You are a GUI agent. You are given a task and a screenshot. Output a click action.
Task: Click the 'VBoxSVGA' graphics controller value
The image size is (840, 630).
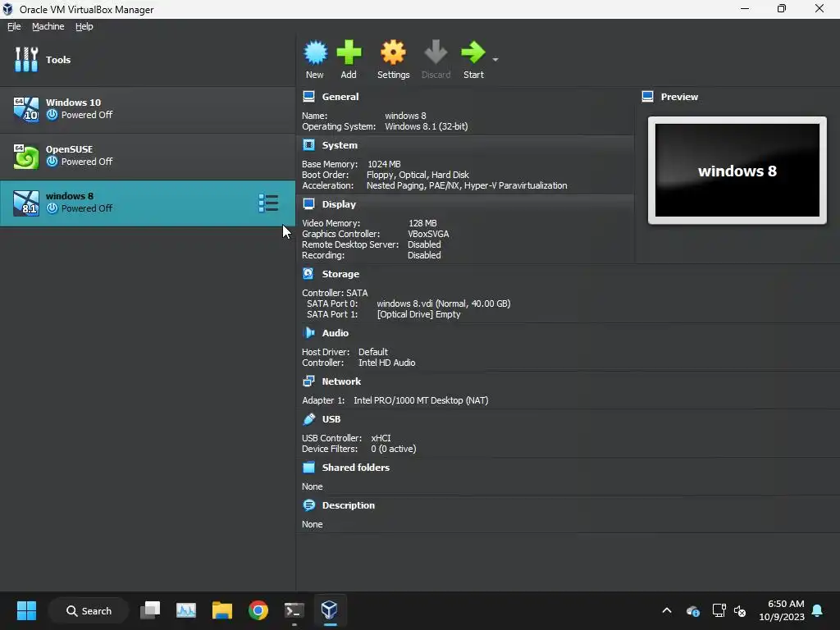click(428, 234)
